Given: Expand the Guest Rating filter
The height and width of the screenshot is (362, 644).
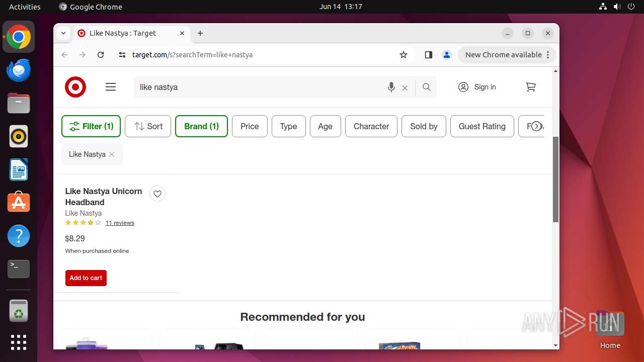Looking at the screenshot, I should coord(482,126).
